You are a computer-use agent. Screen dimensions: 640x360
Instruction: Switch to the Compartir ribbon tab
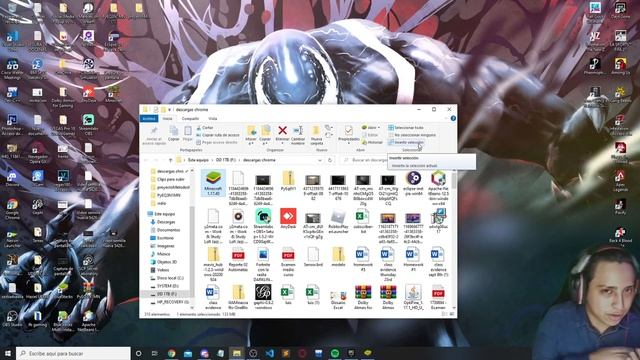pos(190,118)
